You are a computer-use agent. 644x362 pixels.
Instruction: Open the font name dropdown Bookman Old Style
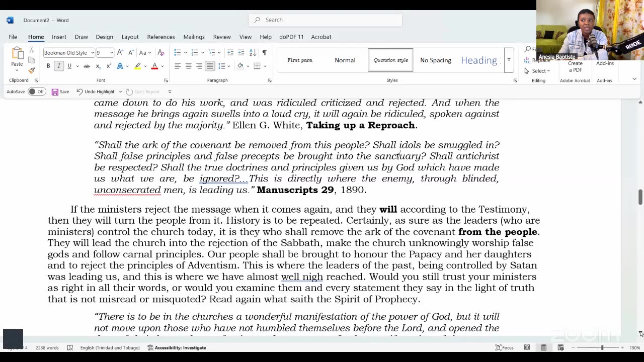[x=92, y=53]
